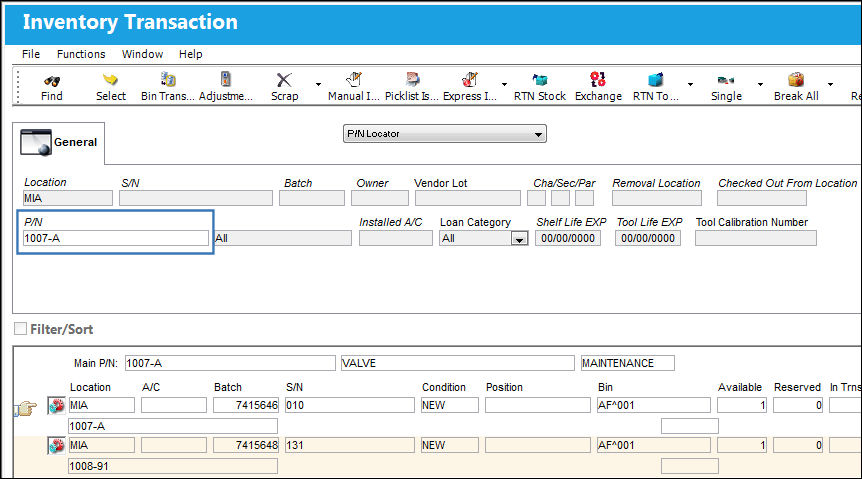Click the 1008-91 part number row
The width and height of the screenshot is (862, 479).
coord(173,466)
